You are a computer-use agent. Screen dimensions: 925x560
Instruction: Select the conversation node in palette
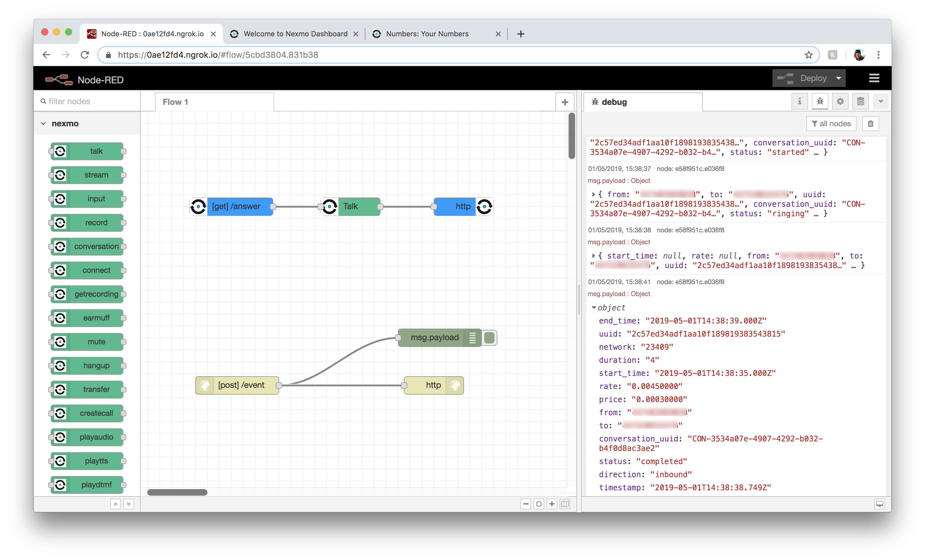87,247
